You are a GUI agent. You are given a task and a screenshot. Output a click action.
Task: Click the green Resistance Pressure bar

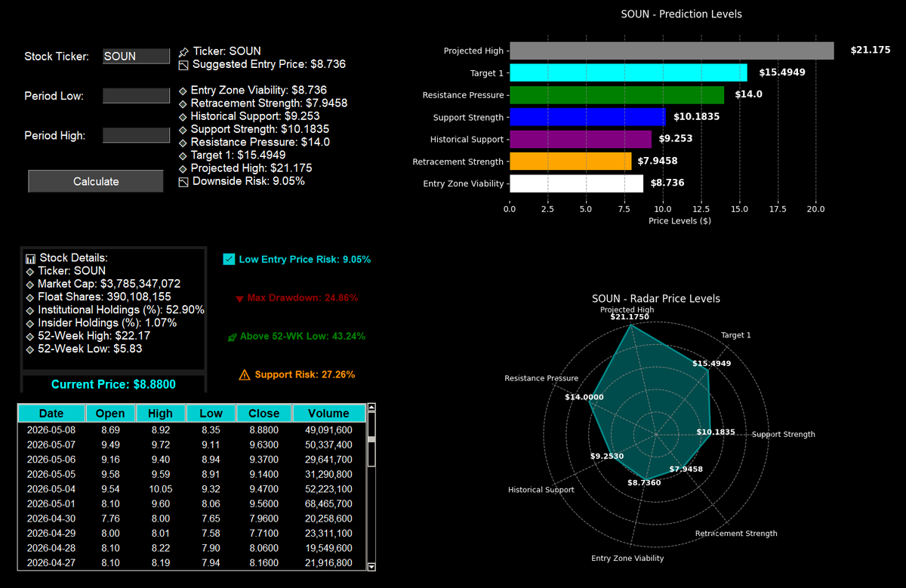click(x=617, y=95)
